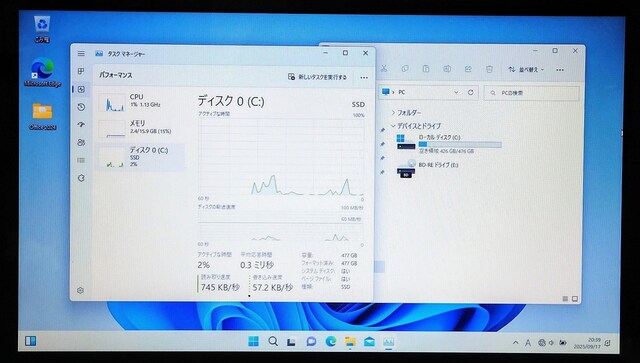The width and height of the screenshot is (640, 363).
Task: Open Explorer toolbar See more ellipsis
Action: point(560,70)
